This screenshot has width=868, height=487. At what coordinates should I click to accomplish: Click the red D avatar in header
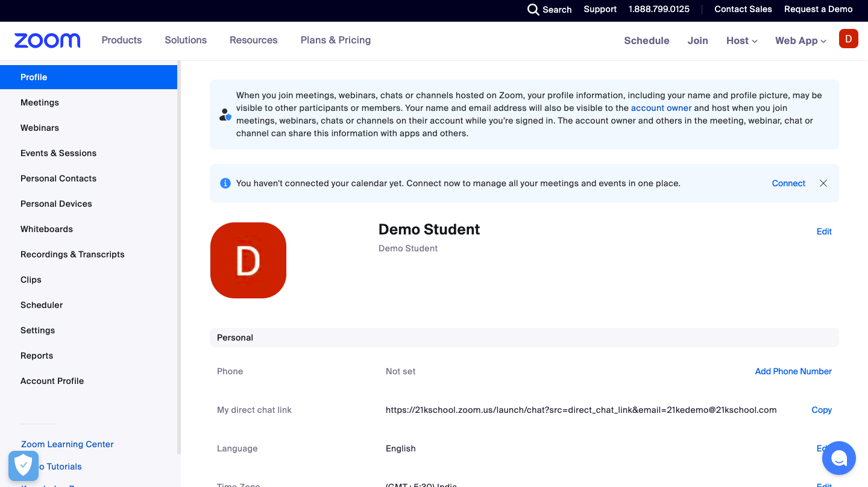point(848,39)
